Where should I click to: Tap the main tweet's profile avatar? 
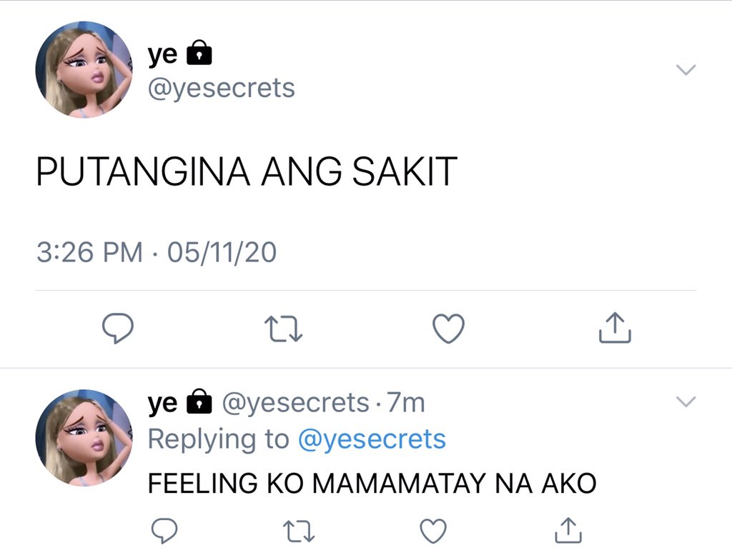tap(84, 69)
